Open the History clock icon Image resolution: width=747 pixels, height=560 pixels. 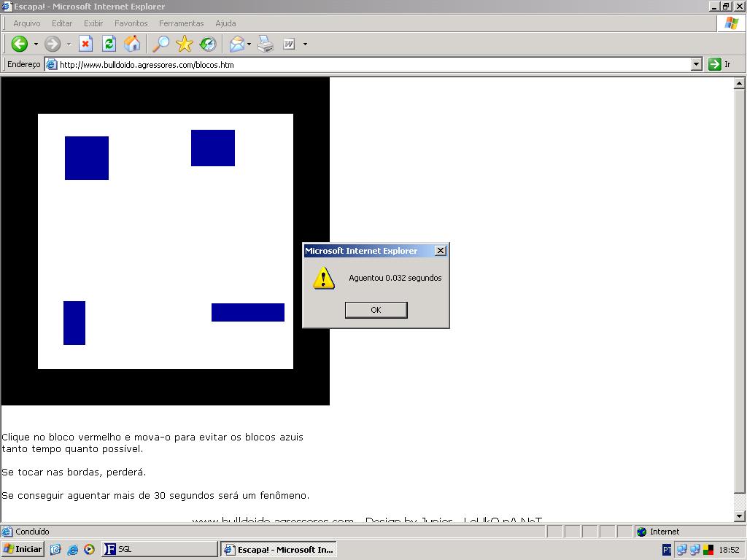(x=208, y=44)
